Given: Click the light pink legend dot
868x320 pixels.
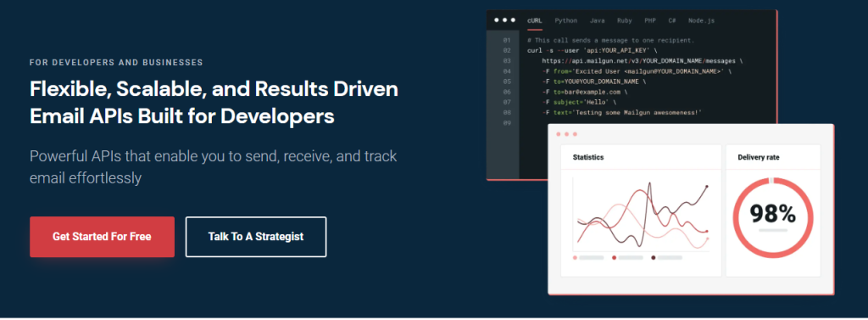Looking at the screenshot, I should (x=576, y=258).
